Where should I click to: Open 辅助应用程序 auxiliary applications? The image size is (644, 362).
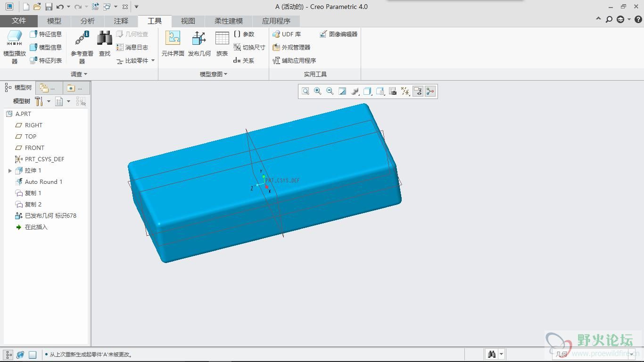[294, 61]
